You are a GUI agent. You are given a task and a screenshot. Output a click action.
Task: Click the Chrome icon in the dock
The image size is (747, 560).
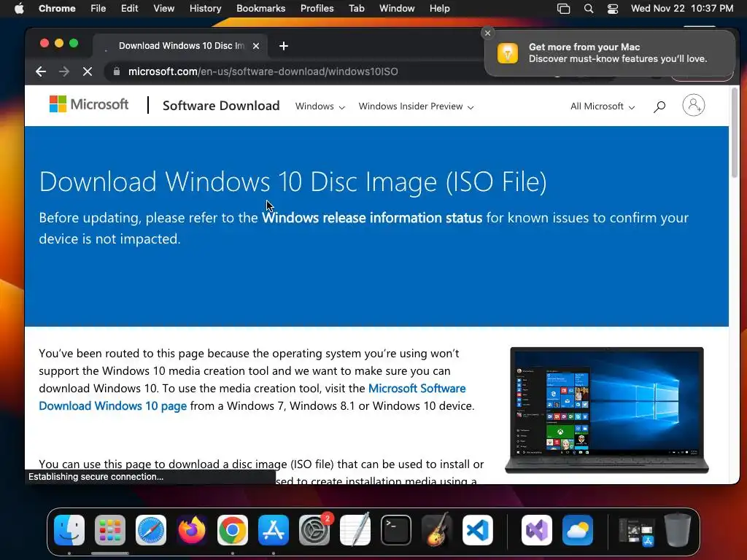point(233,529)
